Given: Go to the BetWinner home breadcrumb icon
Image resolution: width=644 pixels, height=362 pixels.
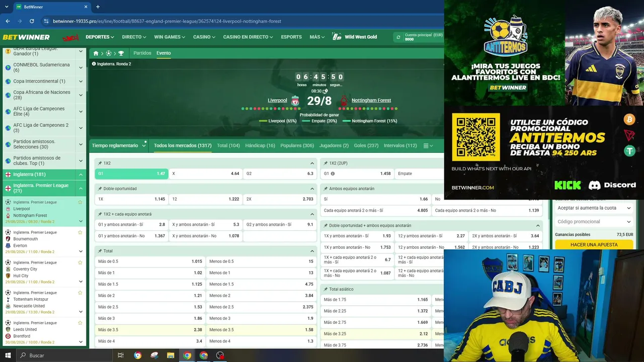Looking at the screenshot, I should pyautogui.click(x=96, y=53).
